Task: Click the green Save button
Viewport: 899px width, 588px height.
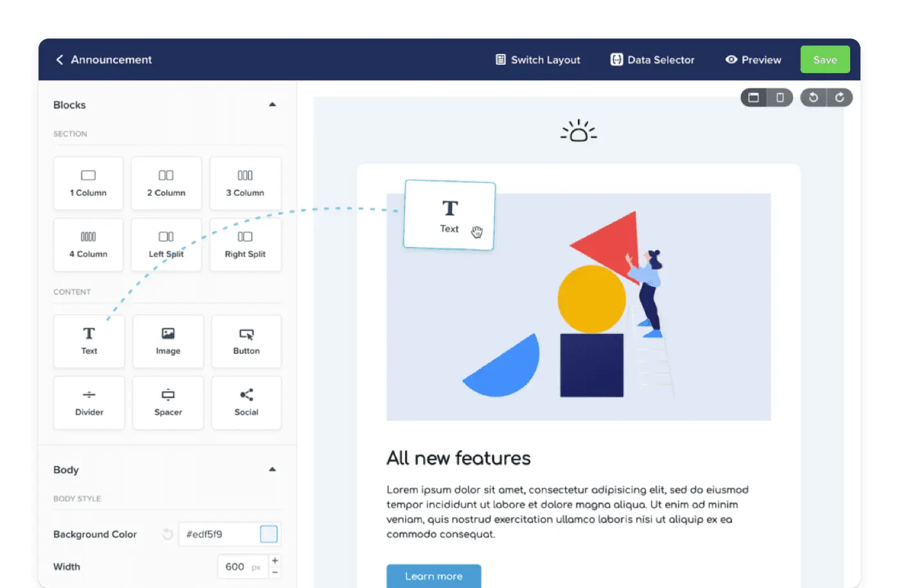Action: pyautogui.click(x=825, y=60)
